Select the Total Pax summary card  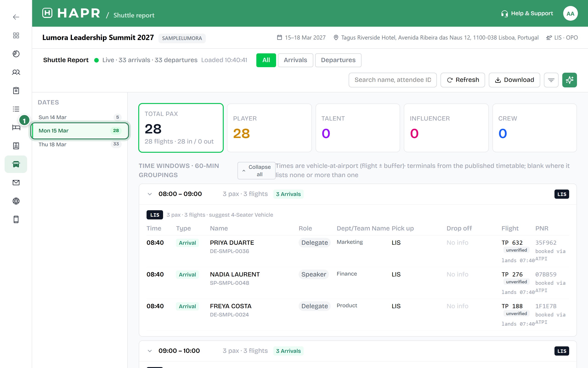pos(181,128)
